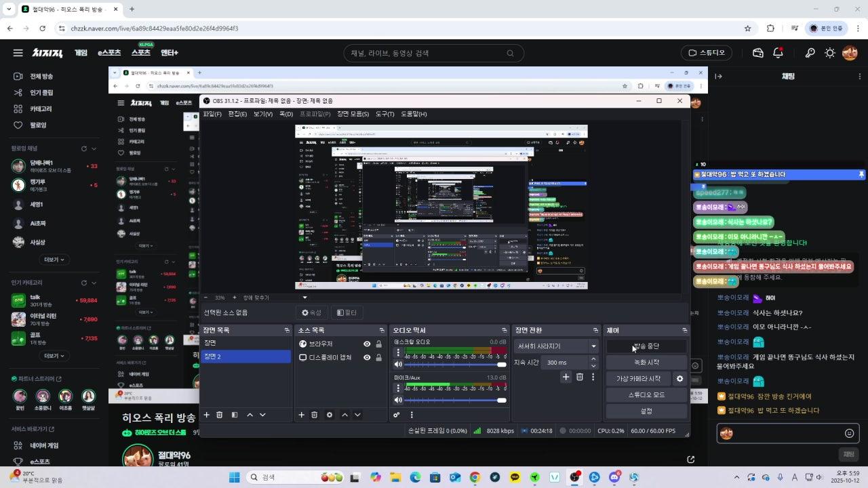Click the 스튜디오 모드 button

point(646,394)
